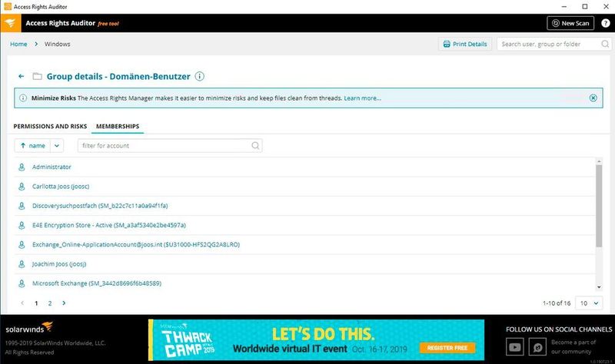Open the YouTube social channel icon
Image resolution: width=615 pixels, height=364 pixels.
tap(514, 347)
